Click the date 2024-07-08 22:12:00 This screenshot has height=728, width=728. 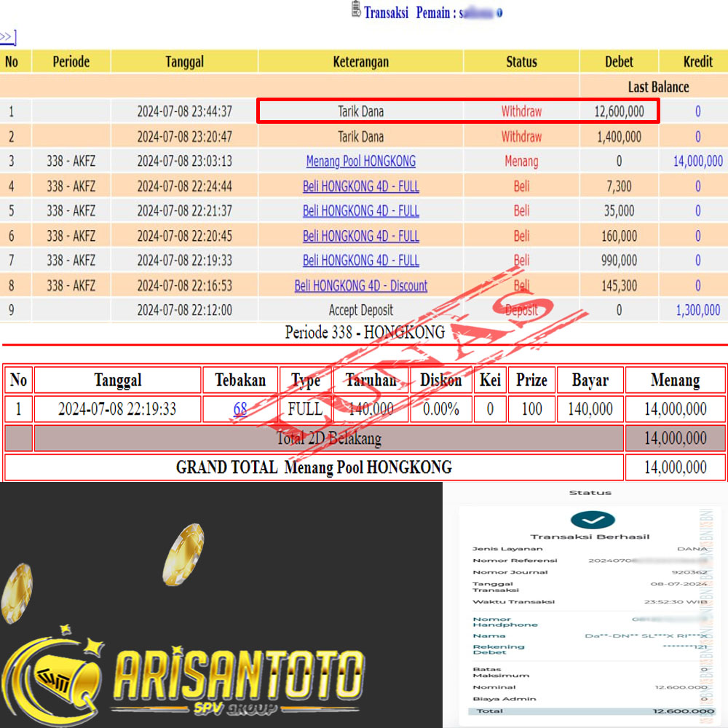click(184, 310)
